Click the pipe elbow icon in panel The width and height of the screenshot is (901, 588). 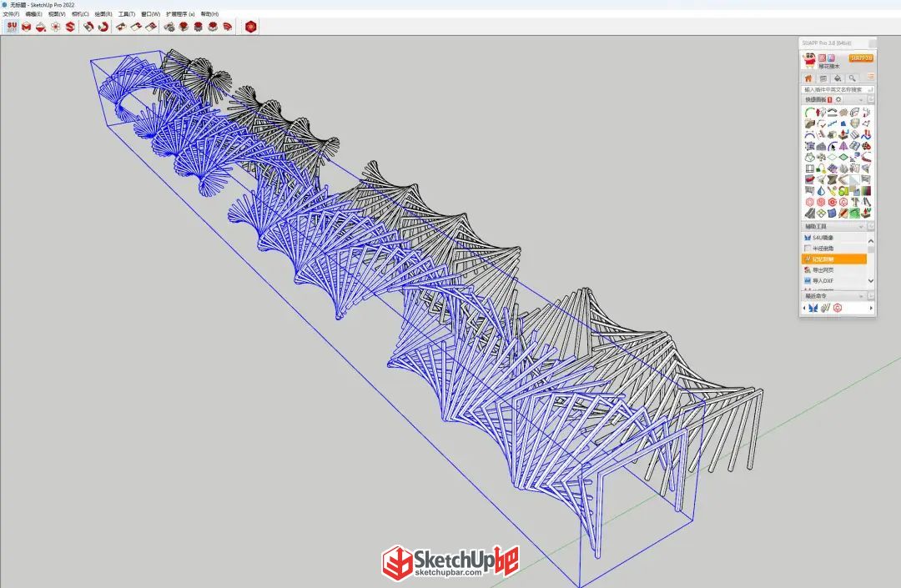(x=854, y=112)
